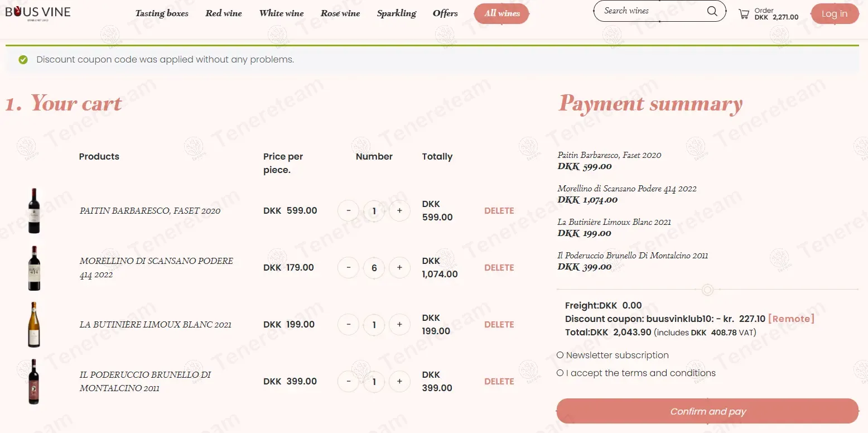
Task: Click the Freight DKK 0.00 line
Action: (604, 306)
